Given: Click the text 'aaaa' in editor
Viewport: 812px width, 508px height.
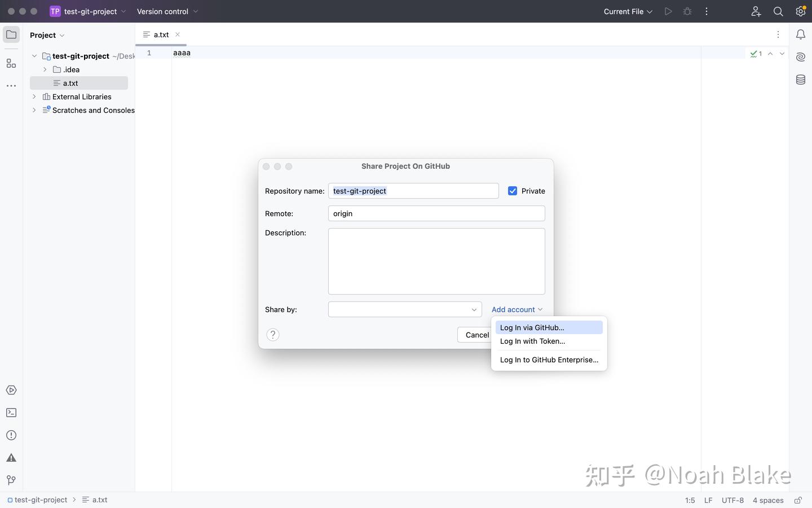Looking at the screenshot, I should 182,53.
